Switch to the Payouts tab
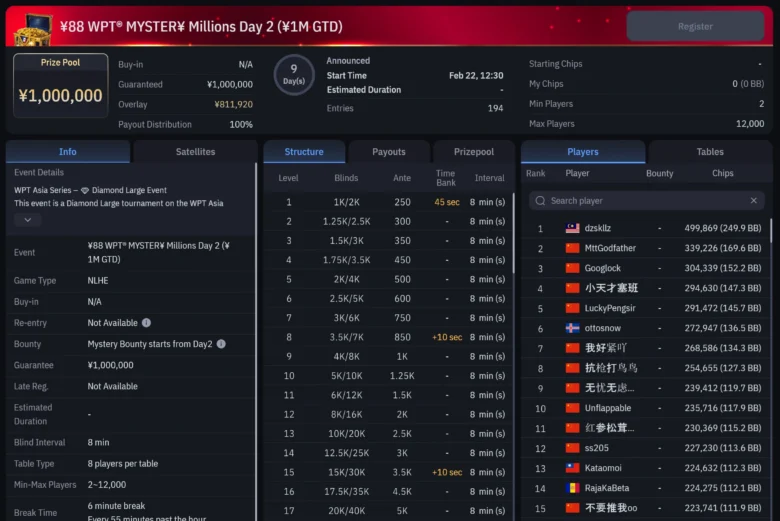The width and height of the screenshot is (780, 521). 389,152
